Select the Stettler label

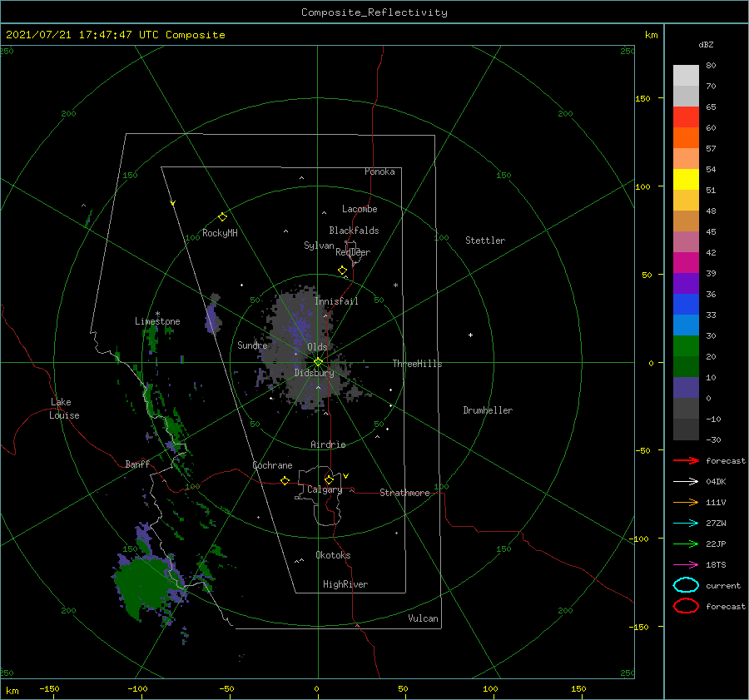coord(485,241)
